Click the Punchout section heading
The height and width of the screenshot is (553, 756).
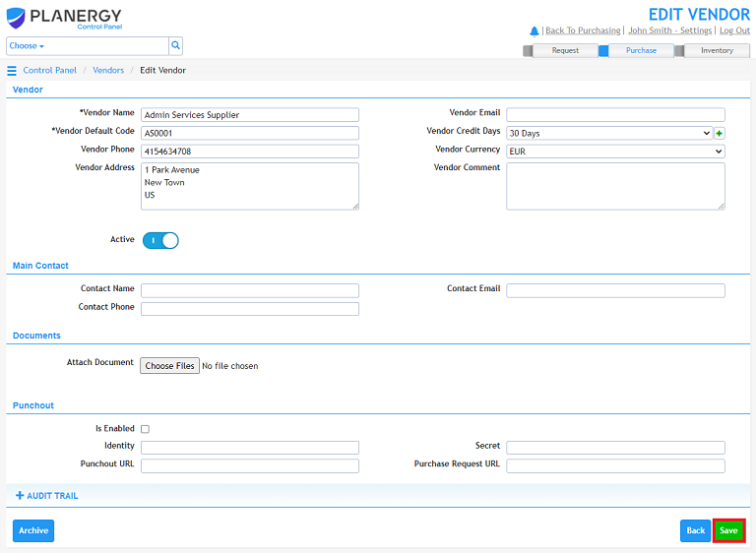pyautogui.click(x=33, y=405)
